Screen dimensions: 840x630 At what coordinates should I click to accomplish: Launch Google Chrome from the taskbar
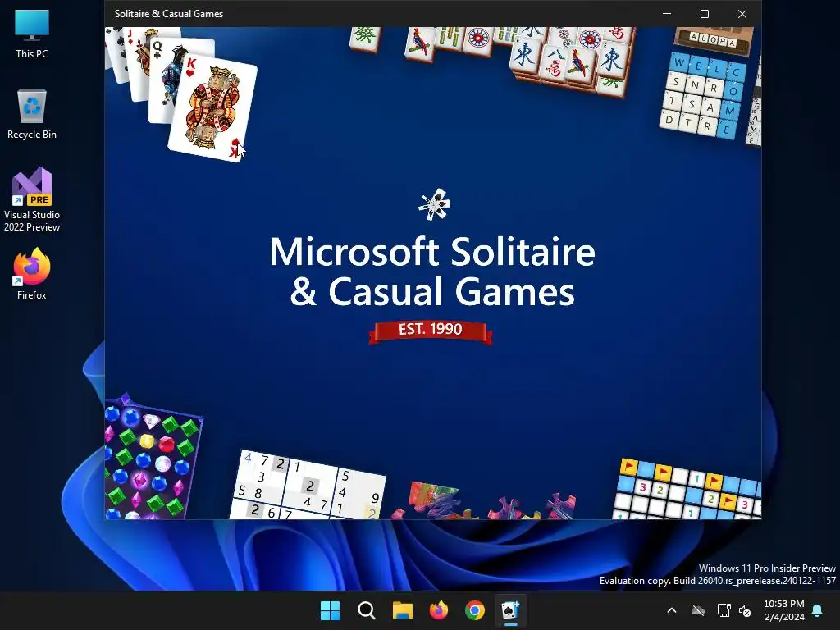[x=475, y=610]
